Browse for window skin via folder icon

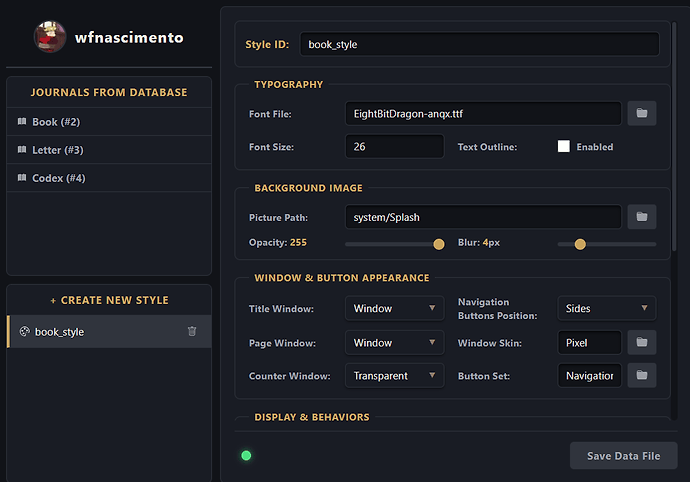(x=642, y=342)
